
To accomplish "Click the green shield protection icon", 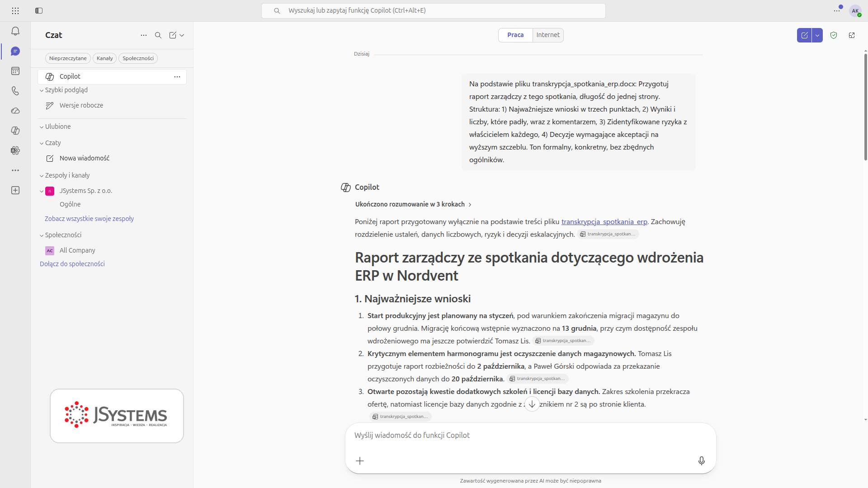I will 834,35.
